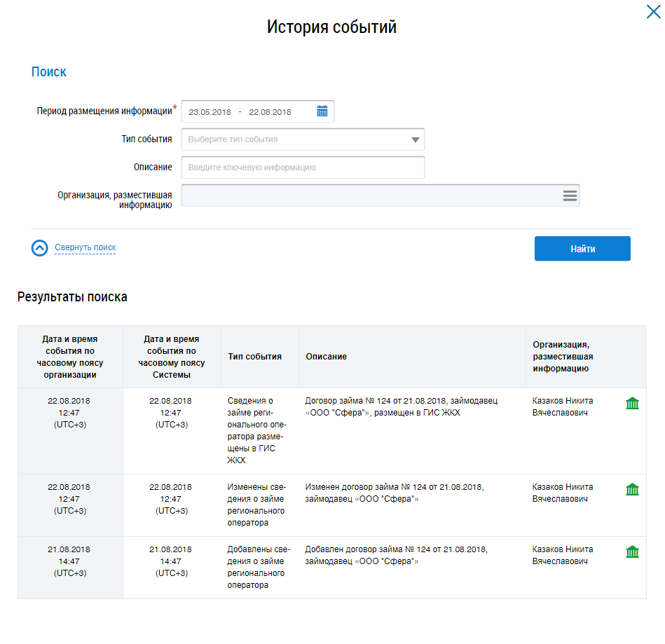
Task: Close the event history dialog
Action: (652, 12)
